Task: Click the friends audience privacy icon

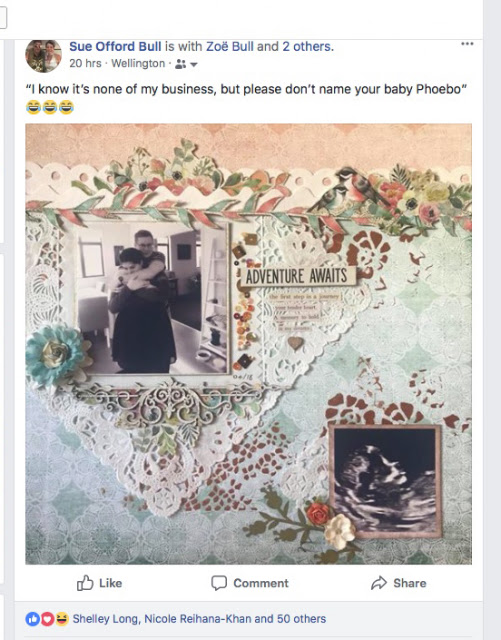Action: 180,64
